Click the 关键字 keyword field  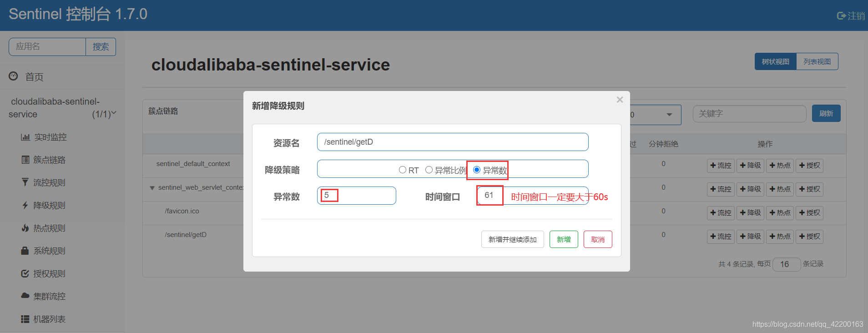click(x=749, y=114)
